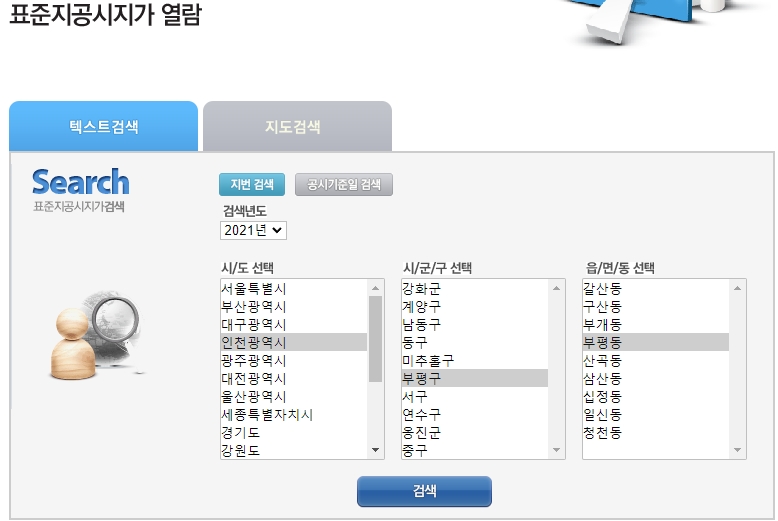The height and width of the screenshot is (521, 778).
Task: Select 중구 in the 시/군/구 list
Action: point(475,450)
